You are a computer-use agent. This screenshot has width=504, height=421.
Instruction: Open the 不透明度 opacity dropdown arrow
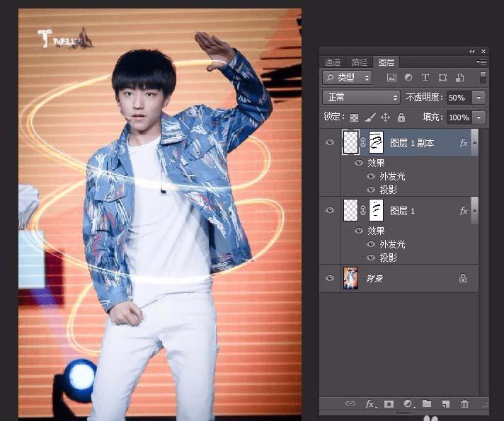point(479,98)
